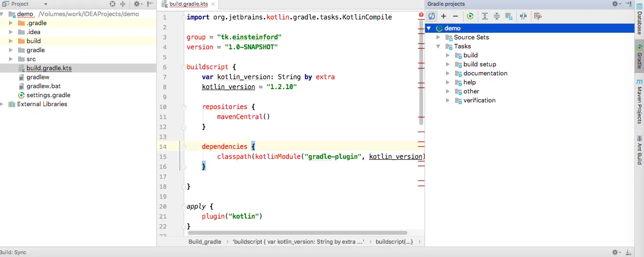This screenshot has height=257, width=644.
Task: Expand the documentation task group
Action: pyautogui.click(x=447, y=73)
